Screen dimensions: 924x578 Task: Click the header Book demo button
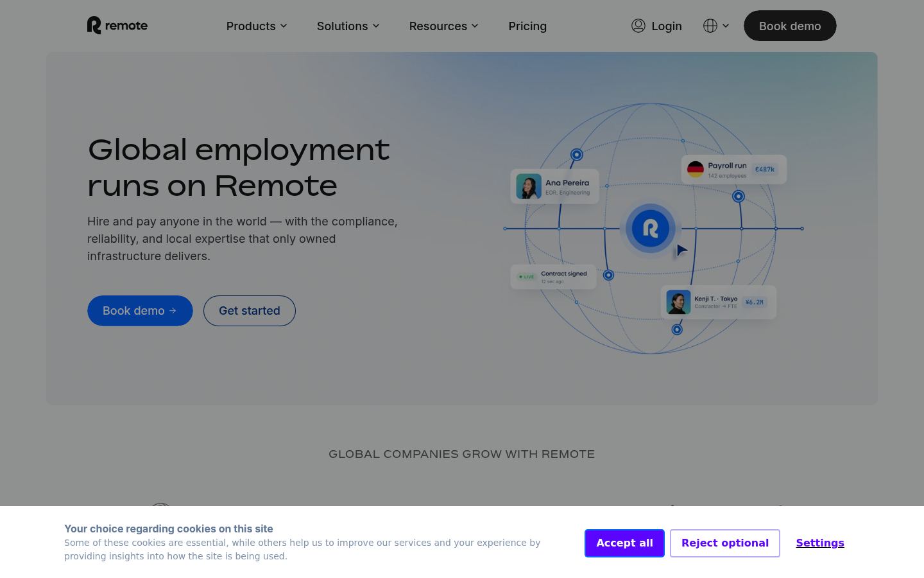(790, 26)
